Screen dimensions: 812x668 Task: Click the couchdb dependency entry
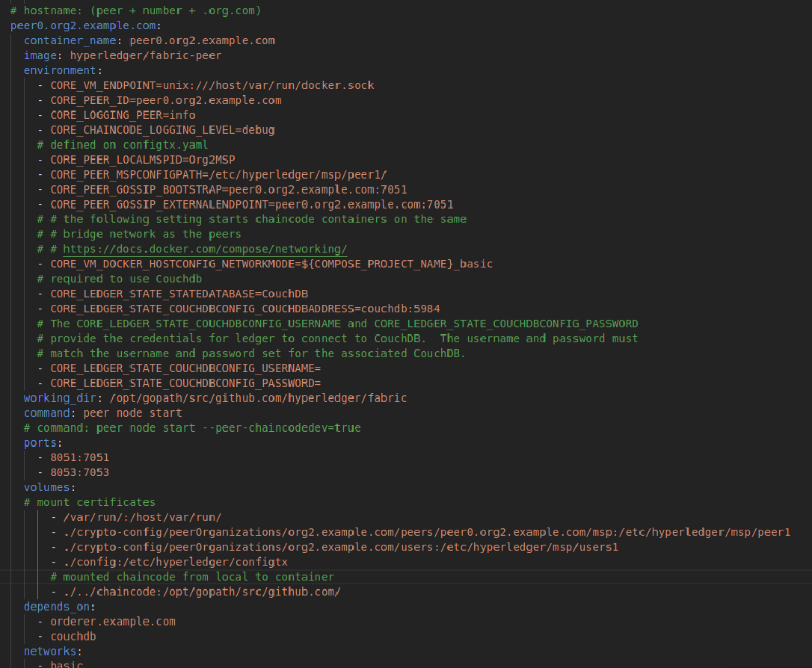[73, 637]
